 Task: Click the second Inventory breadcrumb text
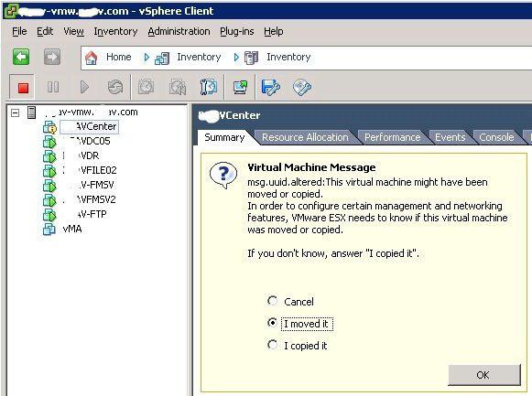click(288, 57)
